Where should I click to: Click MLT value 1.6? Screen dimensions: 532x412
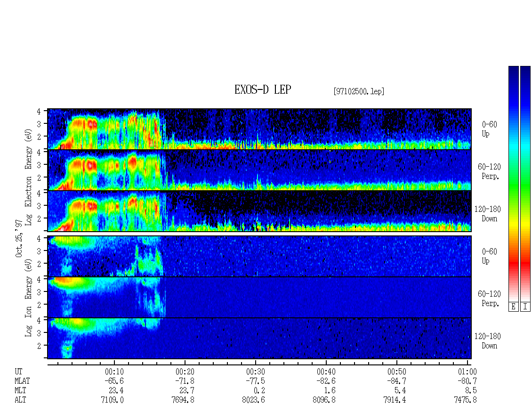(330, 391)
